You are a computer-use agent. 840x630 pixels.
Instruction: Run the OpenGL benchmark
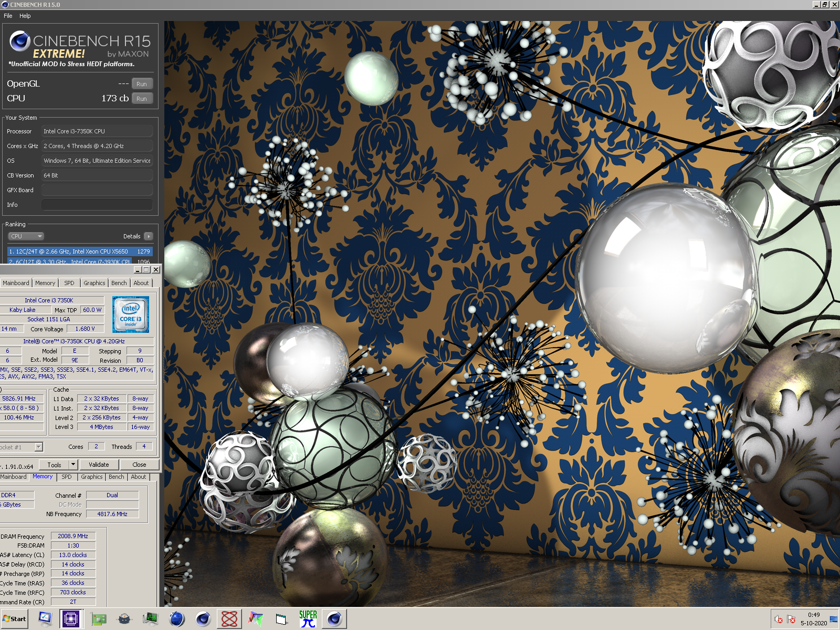tap(142, 84)
